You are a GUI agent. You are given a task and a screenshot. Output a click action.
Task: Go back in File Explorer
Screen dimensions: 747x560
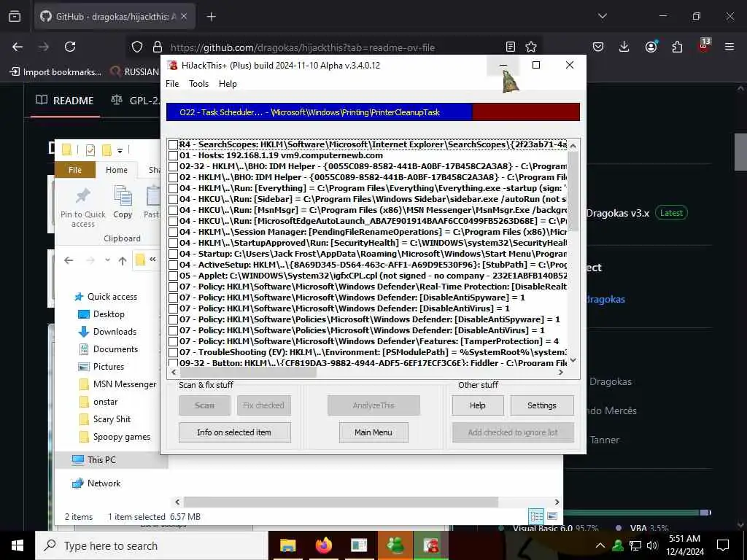(x=69, y=260)
